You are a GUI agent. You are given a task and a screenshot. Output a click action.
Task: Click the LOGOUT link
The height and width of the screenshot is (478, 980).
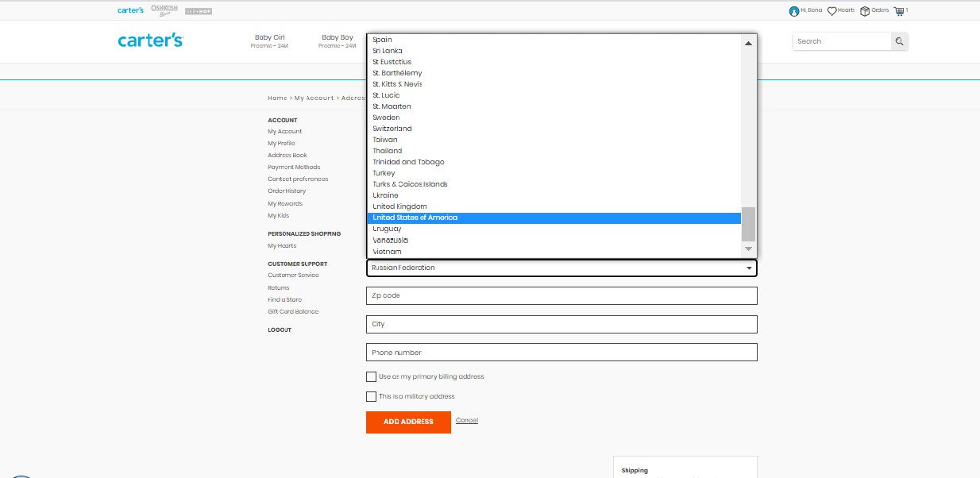280,330
